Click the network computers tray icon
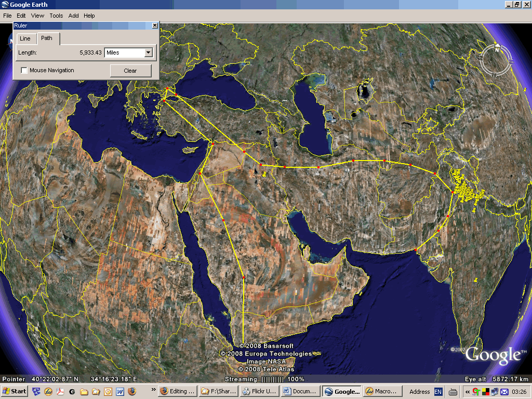Image resolution: width=532 pixels, height=399 pixels. click(495, 392)
